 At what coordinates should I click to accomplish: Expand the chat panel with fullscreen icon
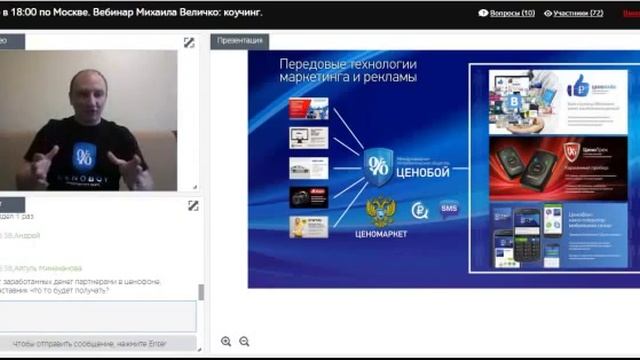tap(193, 206)
